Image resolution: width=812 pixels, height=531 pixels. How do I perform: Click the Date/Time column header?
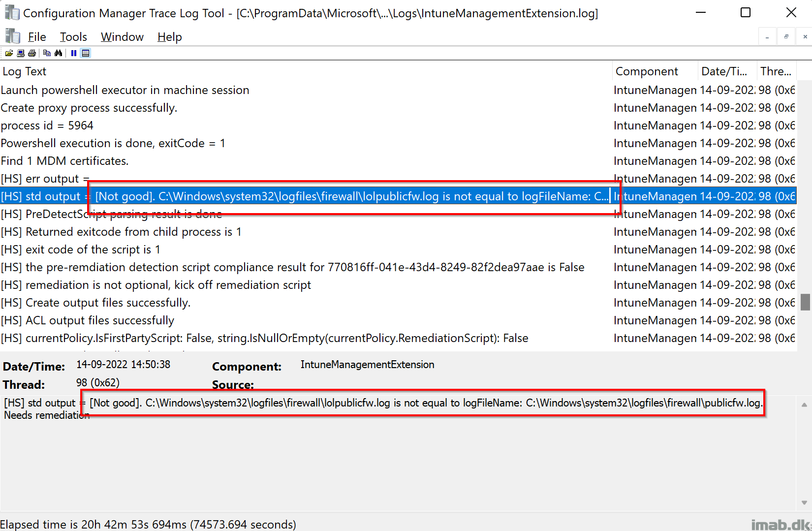tap(727, 71)
